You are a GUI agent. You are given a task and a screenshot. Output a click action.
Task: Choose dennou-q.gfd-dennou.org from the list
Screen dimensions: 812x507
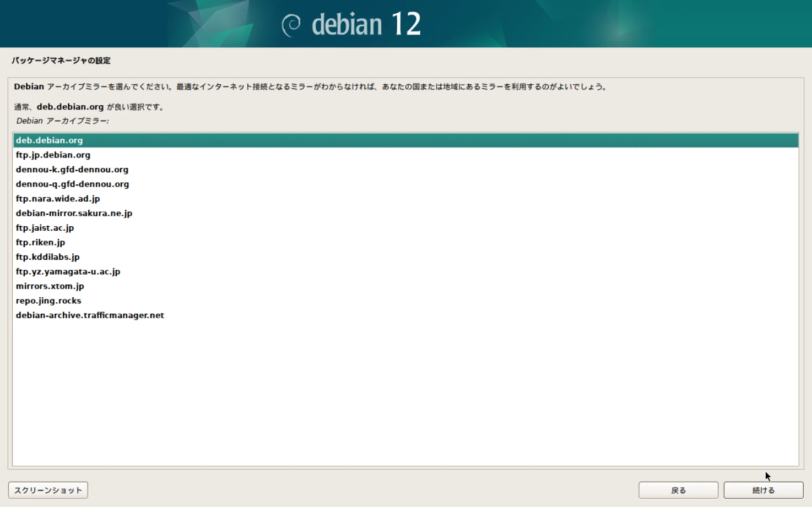click(x=405, y=184)
